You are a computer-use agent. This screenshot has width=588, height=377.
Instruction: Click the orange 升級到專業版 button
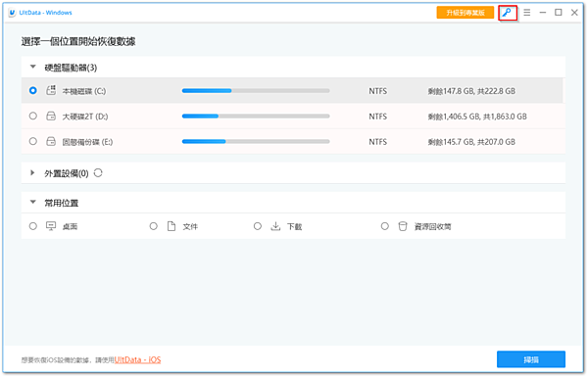465,13
